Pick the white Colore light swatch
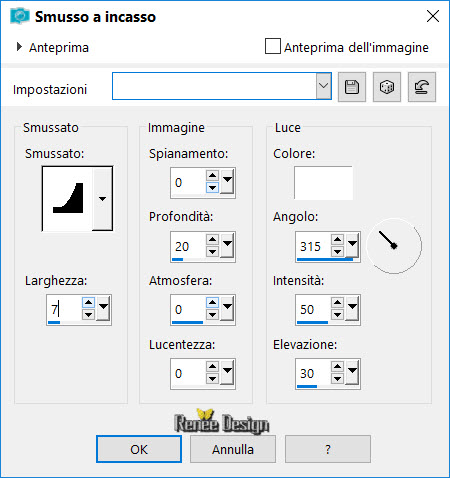 click(x=323, y=183)
